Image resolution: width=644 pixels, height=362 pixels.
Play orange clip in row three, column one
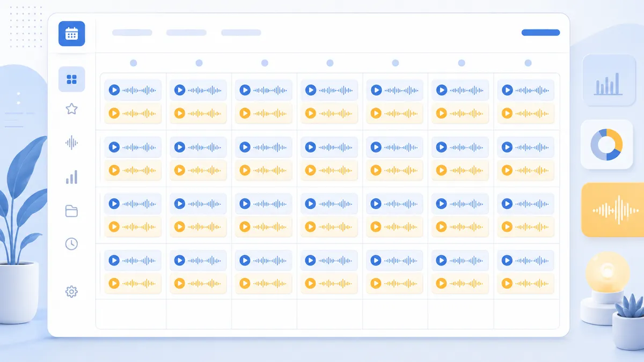(x=114, y=227)
